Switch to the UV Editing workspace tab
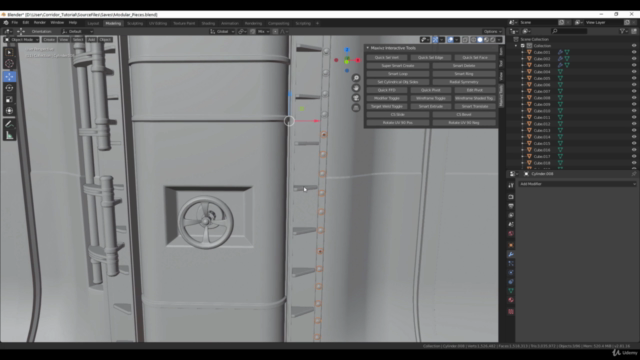This screenshot has width=640, height=360. (158, 23)
